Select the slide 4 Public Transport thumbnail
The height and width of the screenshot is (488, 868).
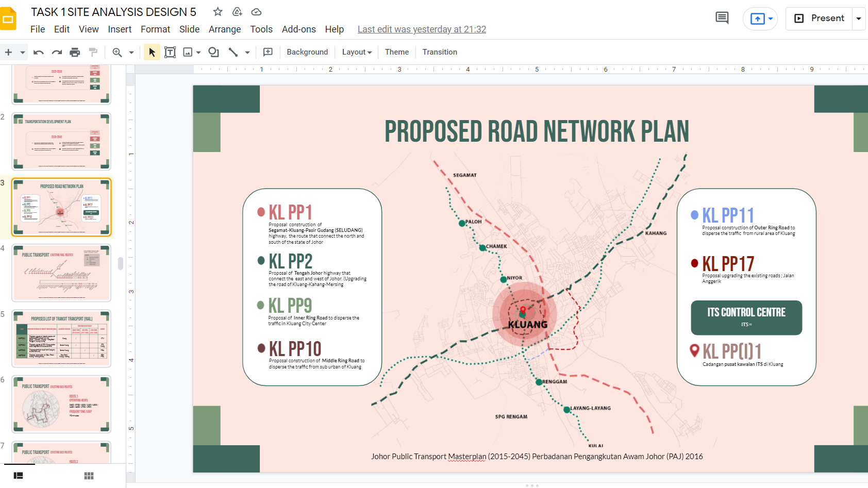click(x=61, y=273)
